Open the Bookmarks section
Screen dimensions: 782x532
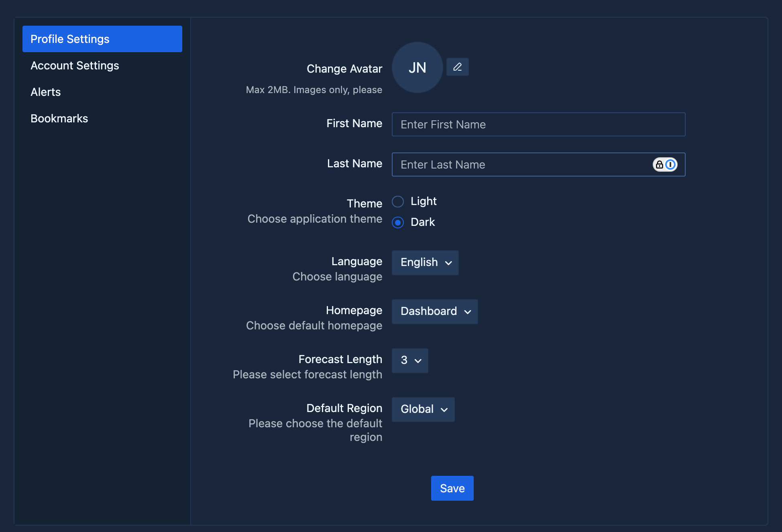tap(59, 118)
